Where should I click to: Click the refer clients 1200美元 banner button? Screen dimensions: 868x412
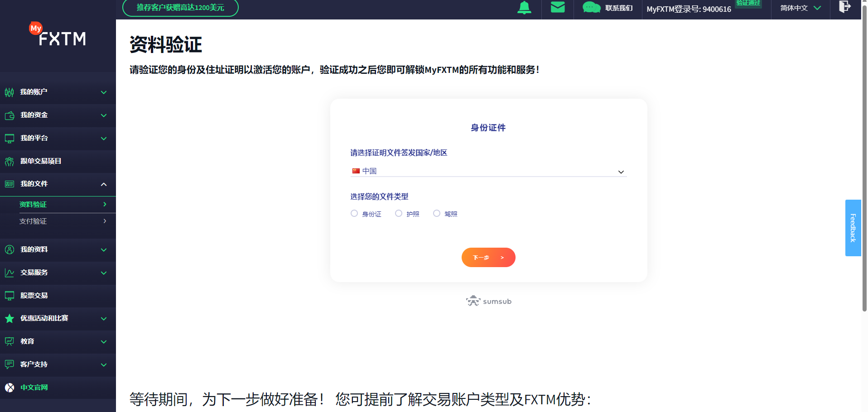point(180,7)
